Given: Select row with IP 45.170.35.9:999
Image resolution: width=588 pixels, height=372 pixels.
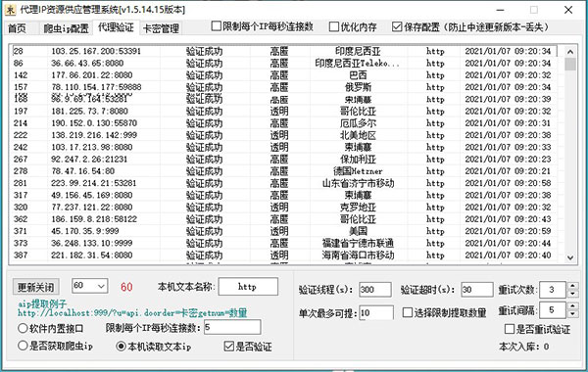Looking at the screenshot, I should pyautogui.click(x=284, y=231).
